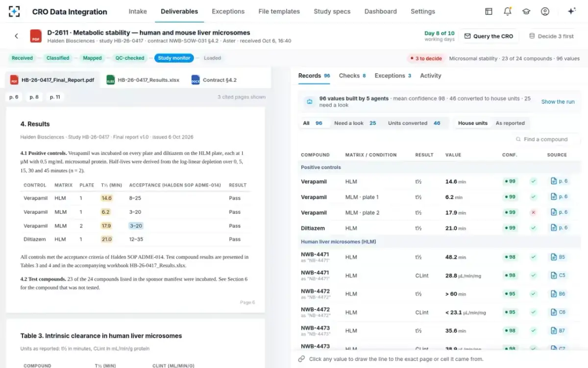Open the layout panel icon in header
The width and height of the screenshot is (588, 368).
pyautogui.click(x=489, y=11)
